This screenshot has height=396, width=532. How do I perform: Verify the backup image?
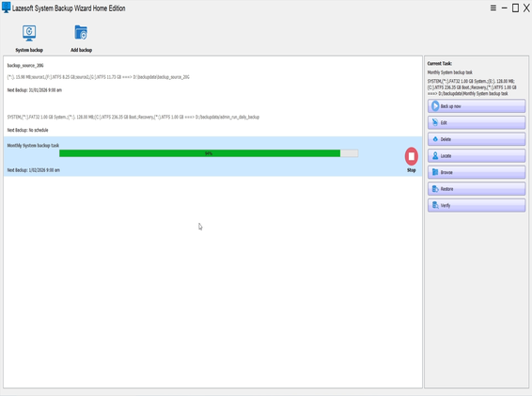(x=477, y=205)
